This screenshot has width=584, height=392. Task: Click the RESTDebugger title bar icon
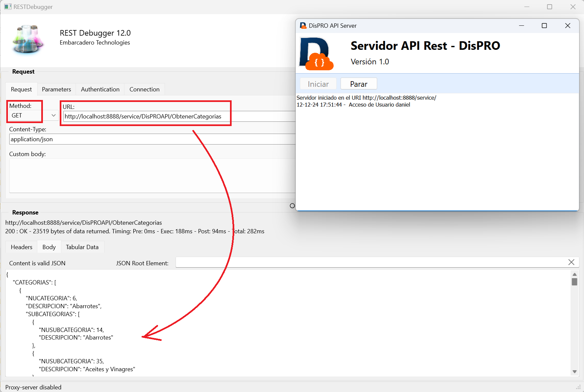(8, 7)
